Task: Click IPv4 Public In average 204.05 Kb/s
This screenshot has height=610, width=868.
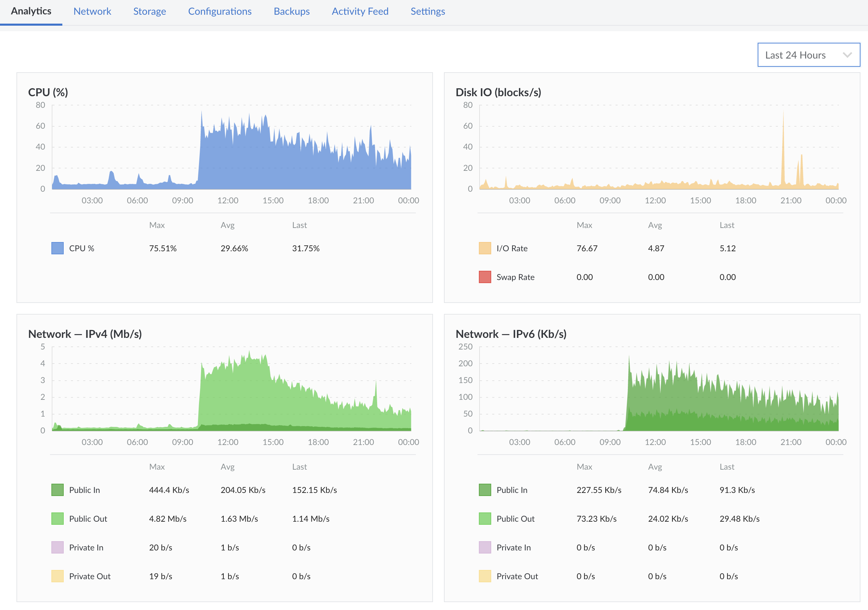Action: 243,490
